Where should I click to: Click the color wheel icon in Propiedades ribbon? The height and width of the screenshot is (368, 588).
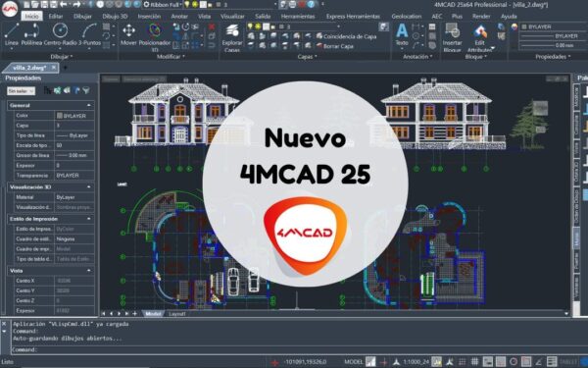point(514,26)
